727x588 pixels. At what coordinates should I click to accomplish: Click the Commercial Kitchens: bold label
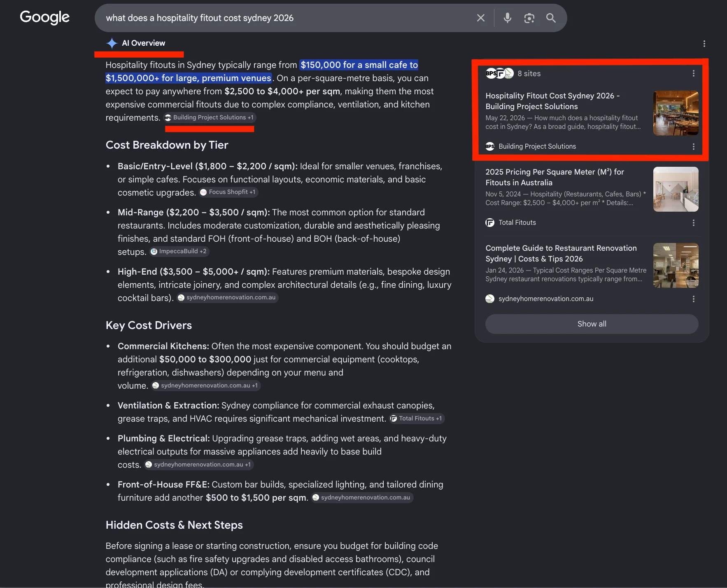coord(163,346)
